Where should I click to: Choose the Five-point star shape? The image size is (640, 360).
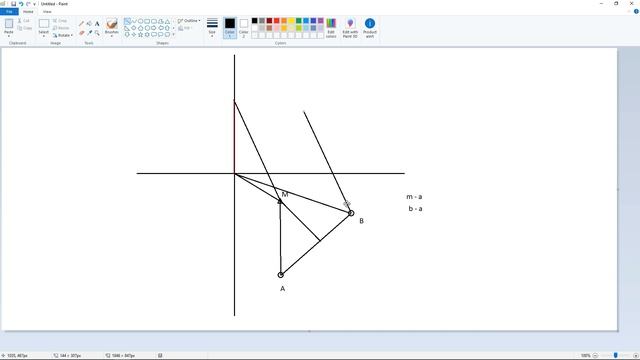(x=140, y=35)
